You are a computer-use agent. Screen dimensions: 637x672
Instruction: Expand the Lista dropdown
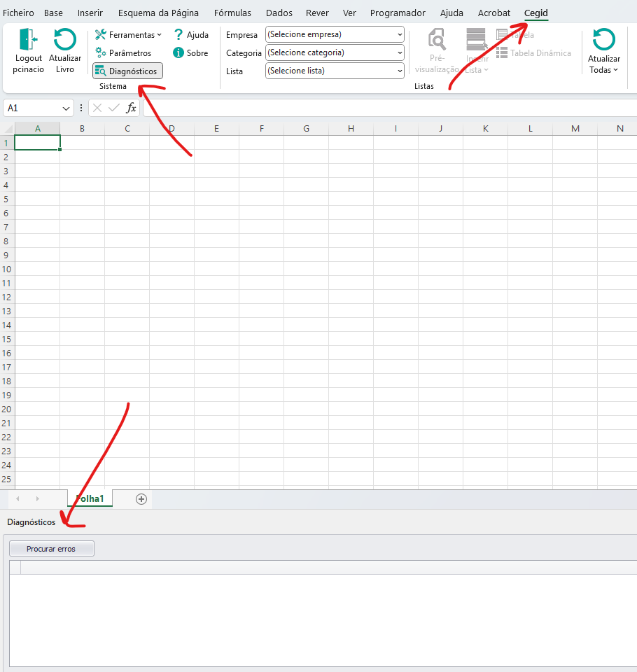pyautogui.click(x=400, y=71)
